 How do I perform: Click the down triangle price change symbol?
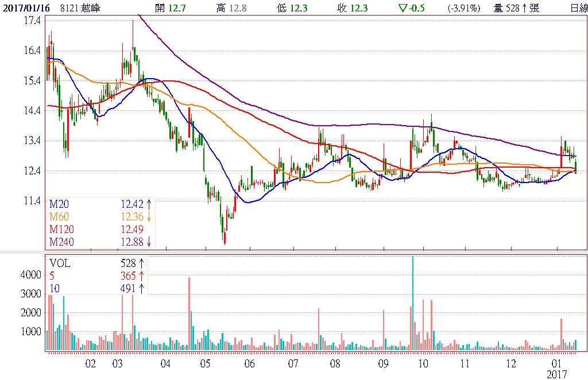[x=402, y=7]
